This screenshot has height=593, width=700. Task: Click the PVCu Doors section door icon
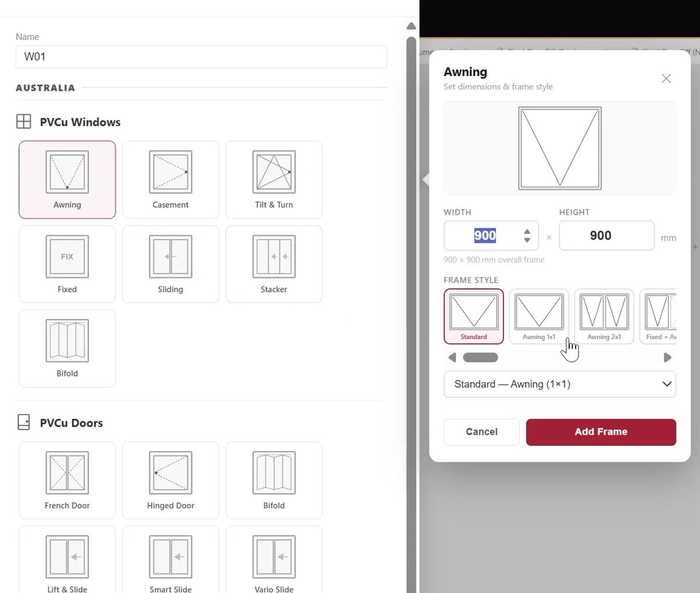pyautogui.click(x=24, y=422)
